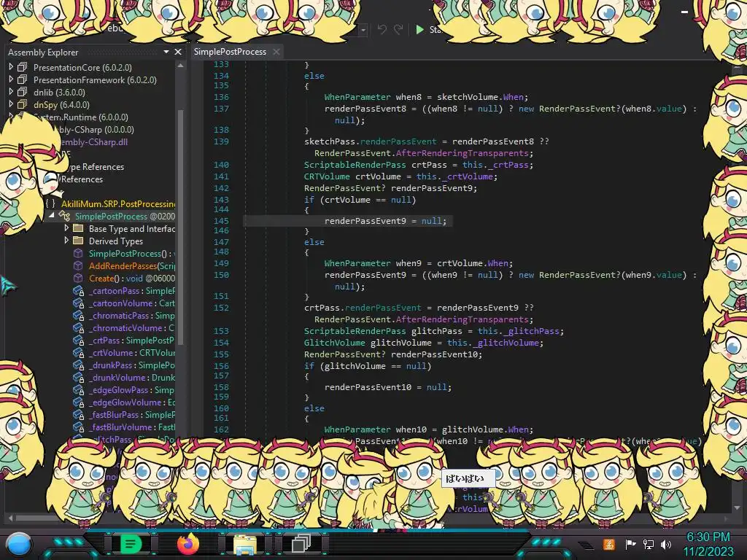Click the _cartoonVolume field icon
747x560 pixels.
[78, 303]
